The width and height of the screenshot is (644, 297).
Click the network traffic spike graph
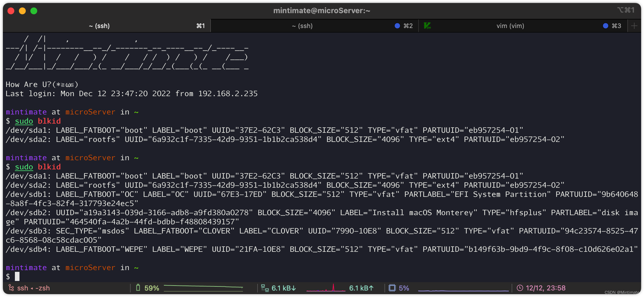tap(326, 288)
